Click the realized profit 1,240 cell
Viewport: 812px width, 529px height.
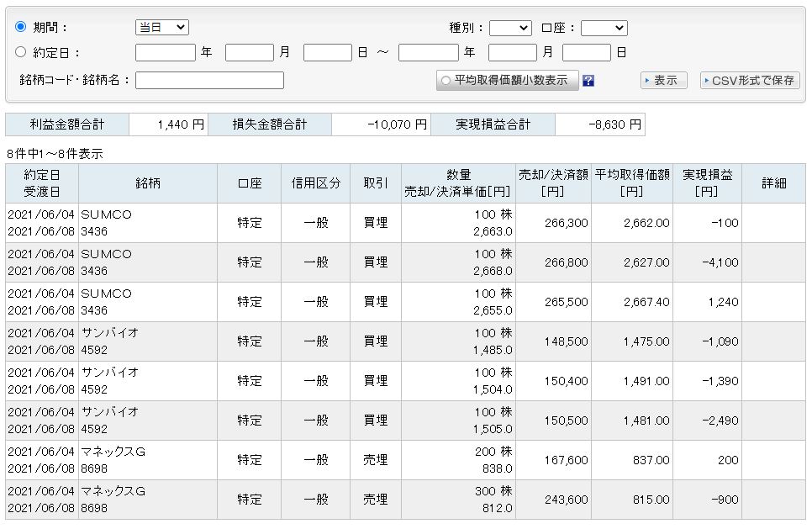(707, 302)
